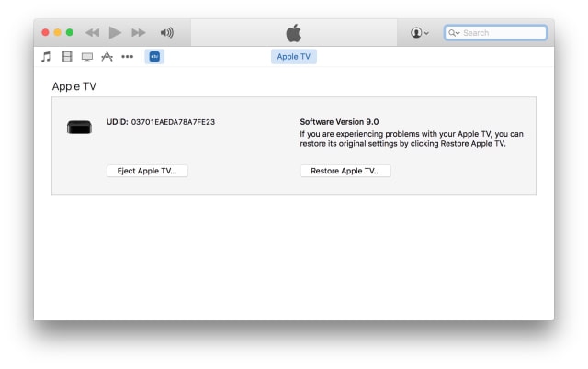Click the rewind button
Image resolution: width=588 pixels, height=369 pixels.
(93, 33)
